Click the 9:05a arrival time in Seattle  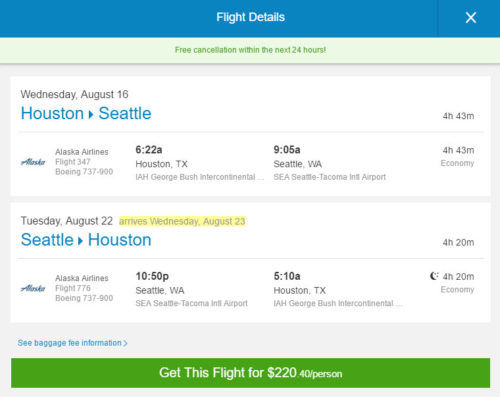pyautogui.click(x=287, y=150)
